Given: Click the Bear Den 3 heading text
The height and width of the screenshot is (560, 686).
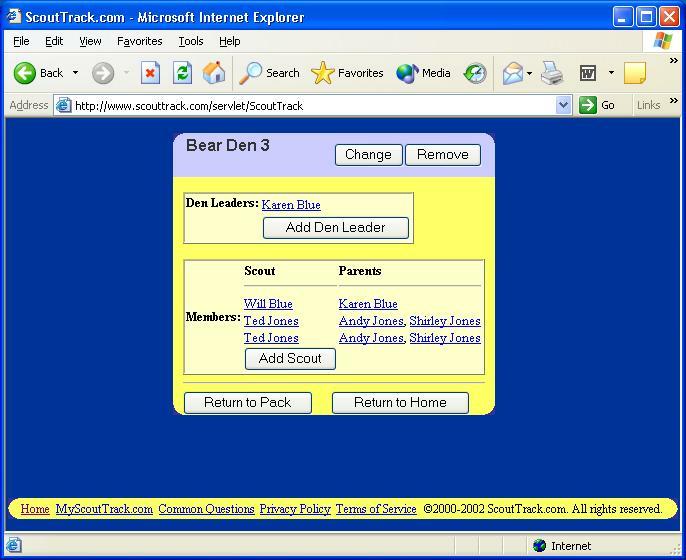Looking at the screenshot, I should [x=228, y=145].
